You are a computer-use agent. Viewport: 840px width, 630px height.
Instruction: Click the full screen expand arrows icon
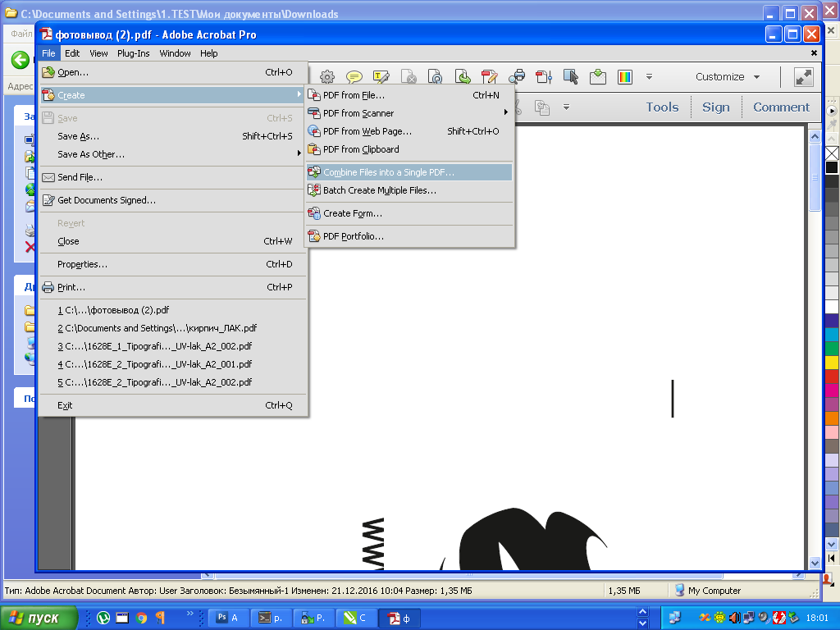(x=804, y=77)
